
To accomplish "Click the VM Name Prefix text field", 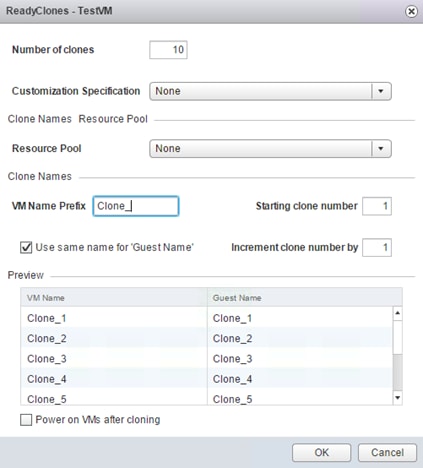I will point(136,206).
